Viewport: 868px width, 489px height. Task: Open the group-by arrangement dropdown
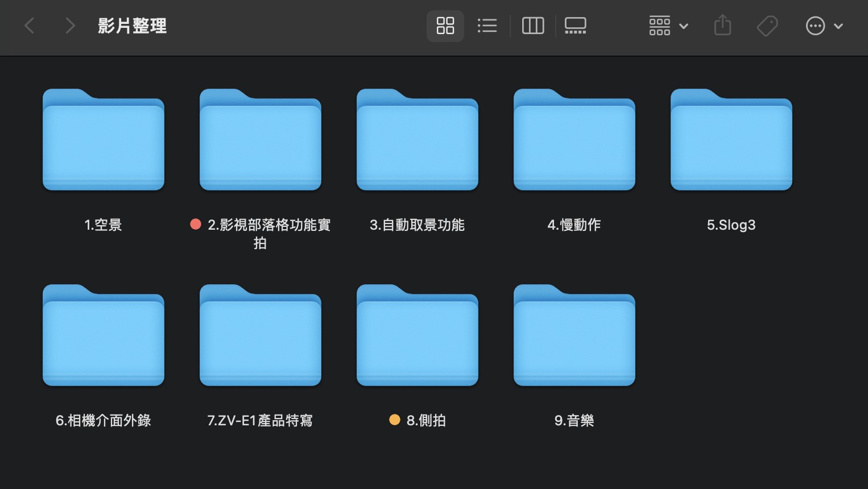[x=668, y=26]
